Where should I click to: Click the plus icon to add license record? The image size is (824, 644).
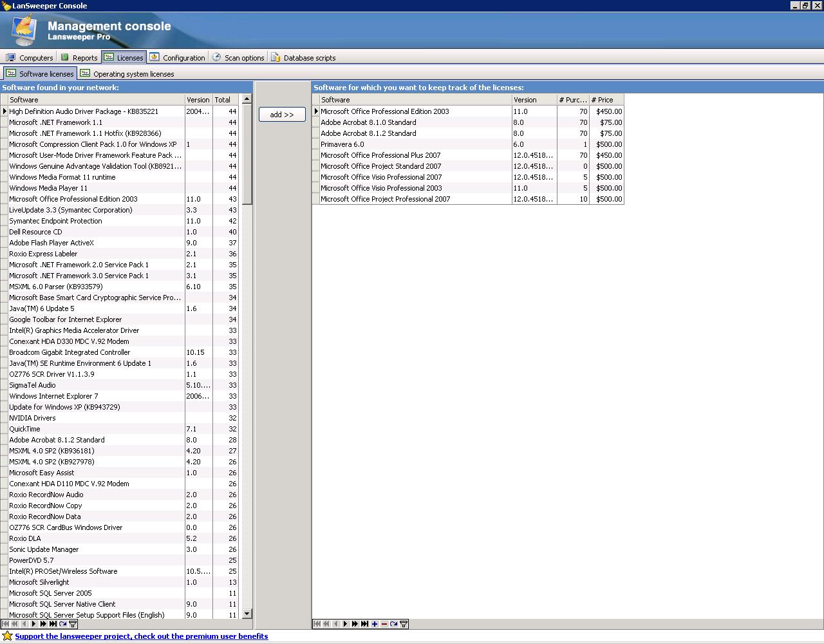[x=375, y=624]
